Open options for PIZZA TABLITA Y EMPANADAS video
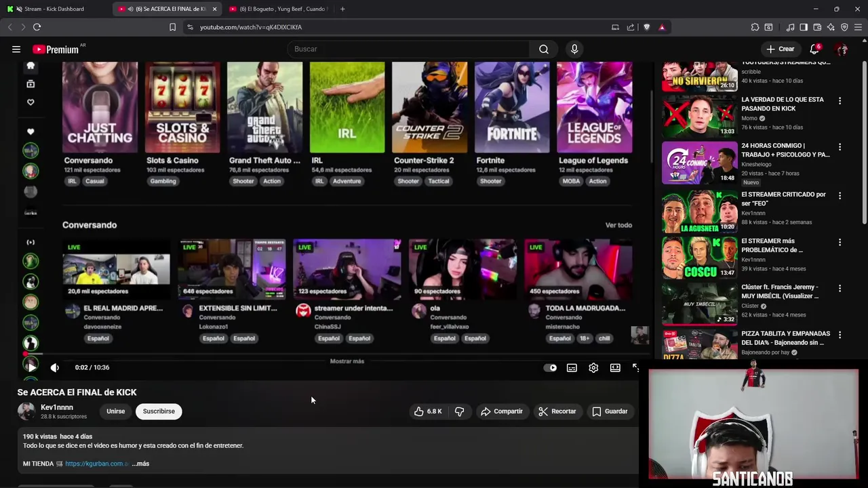 tap(840, 334)
